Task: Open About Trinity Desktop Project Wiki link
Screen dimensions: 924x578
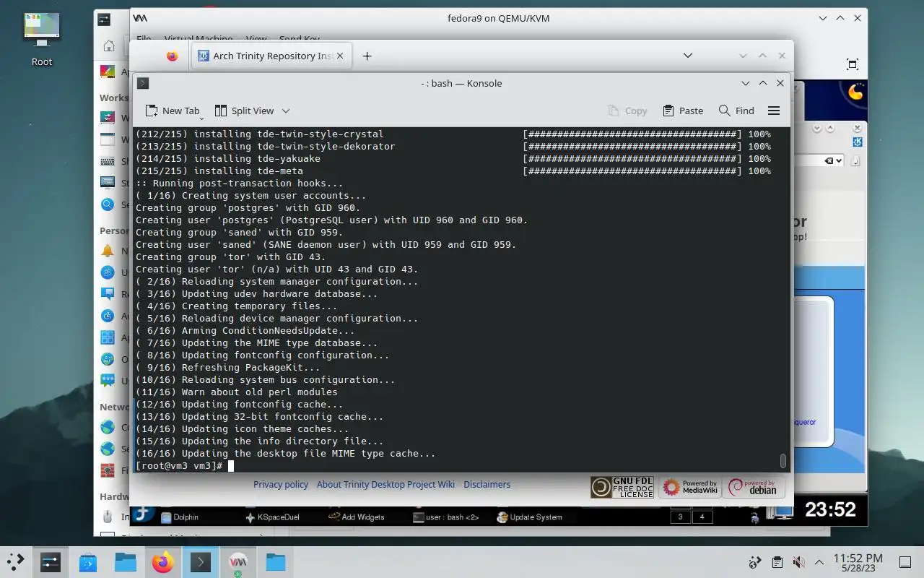Action: 385,484
